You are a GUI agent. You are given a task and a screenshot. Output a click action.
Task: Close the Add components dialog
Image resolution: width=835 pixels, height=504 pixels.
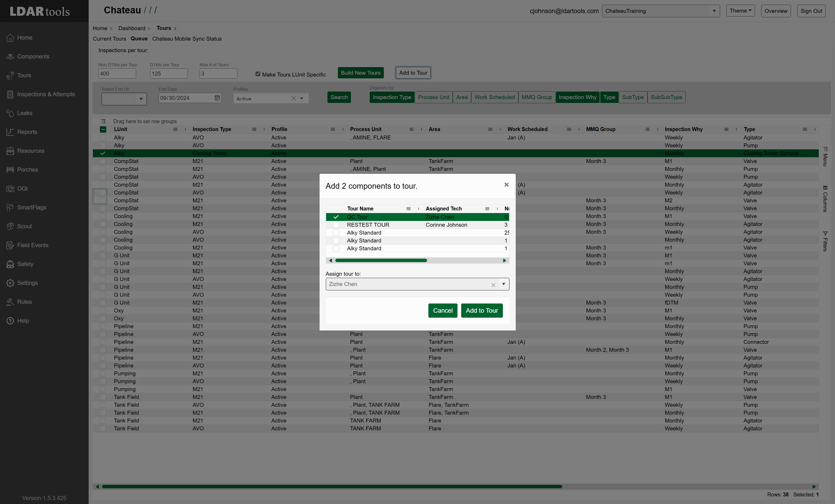point(506,185)
